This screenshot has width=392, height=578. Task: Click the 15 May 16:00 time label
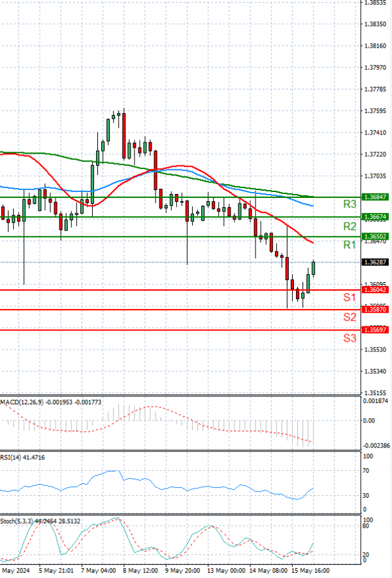tap(310, 571)
